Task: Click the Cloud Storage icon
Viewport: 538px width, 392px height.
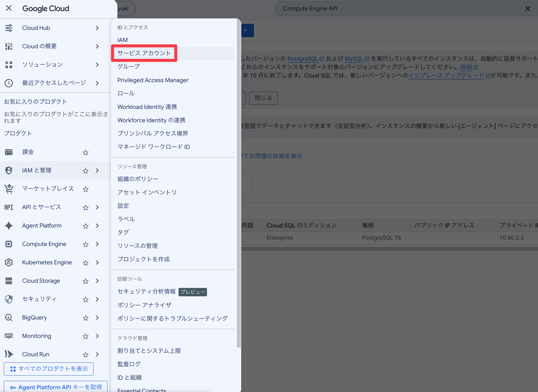Action: (x=9, y=281)
